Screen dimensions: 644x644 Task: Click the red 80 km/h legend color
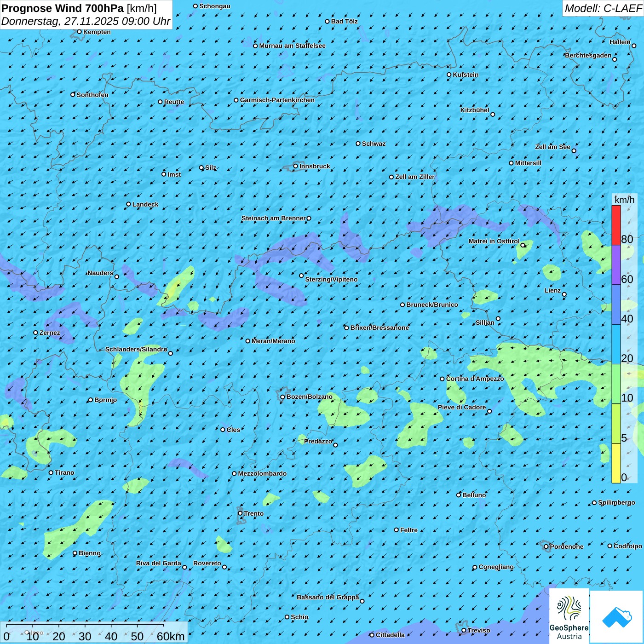616,225
